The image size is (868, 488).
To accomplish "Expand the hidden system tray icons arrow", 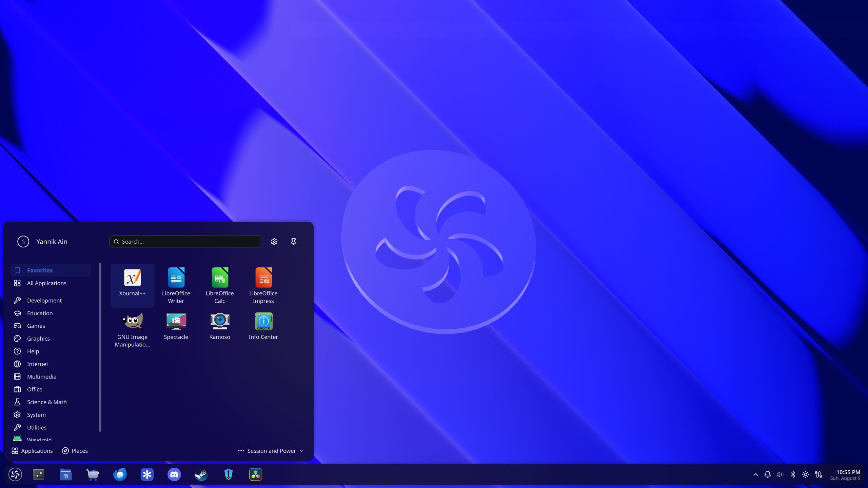I will pos(756,474).
